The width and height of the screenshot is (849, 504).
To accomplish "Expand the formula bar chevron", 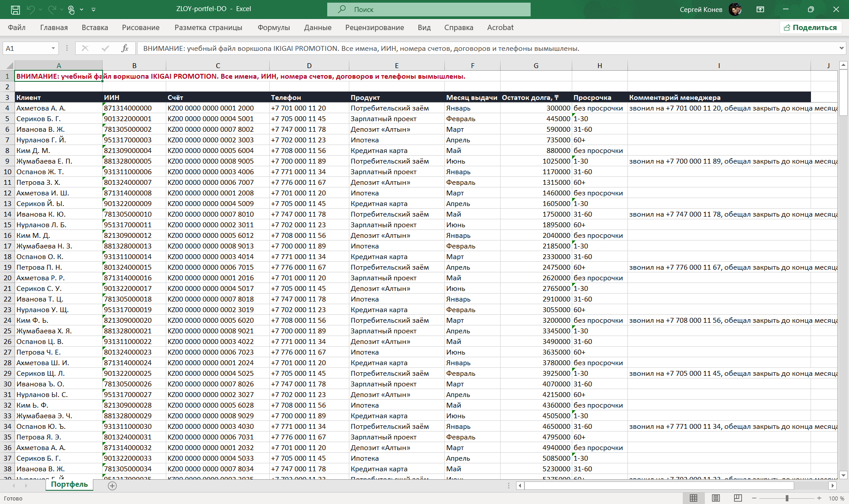I will click(x=841, y=48).
